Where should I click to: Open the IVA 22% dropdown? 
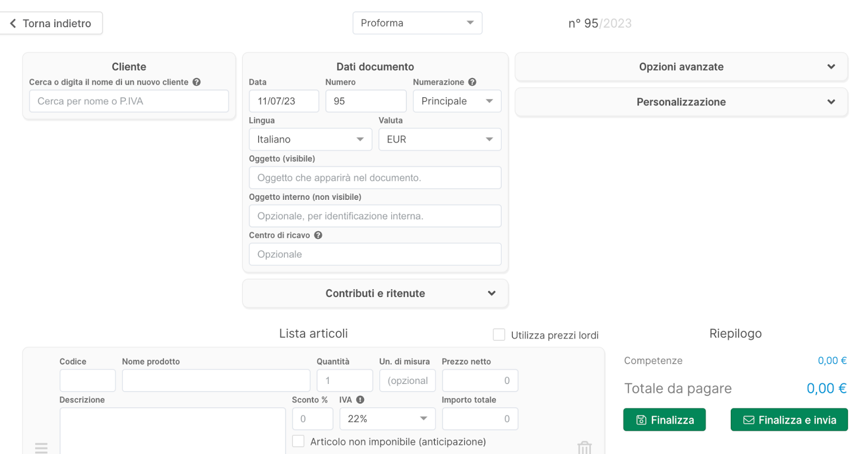click(387, 419)
